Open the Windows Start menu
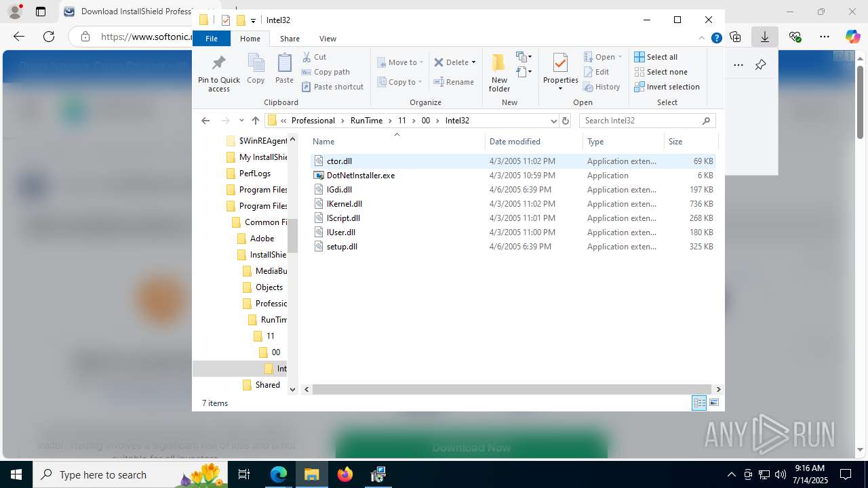This screenshot has width=868, height=488. (16, 474)
